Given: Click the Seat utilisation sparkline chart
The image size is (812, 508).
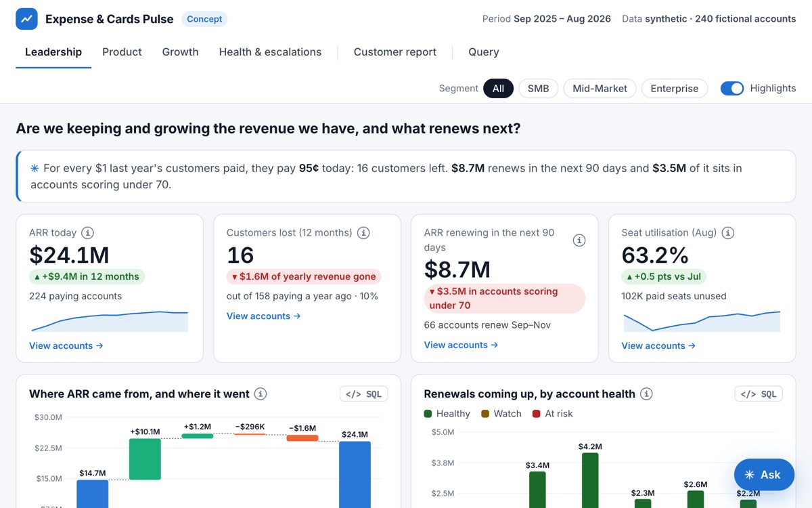Looking at the screenshot, I should (702, 321).
